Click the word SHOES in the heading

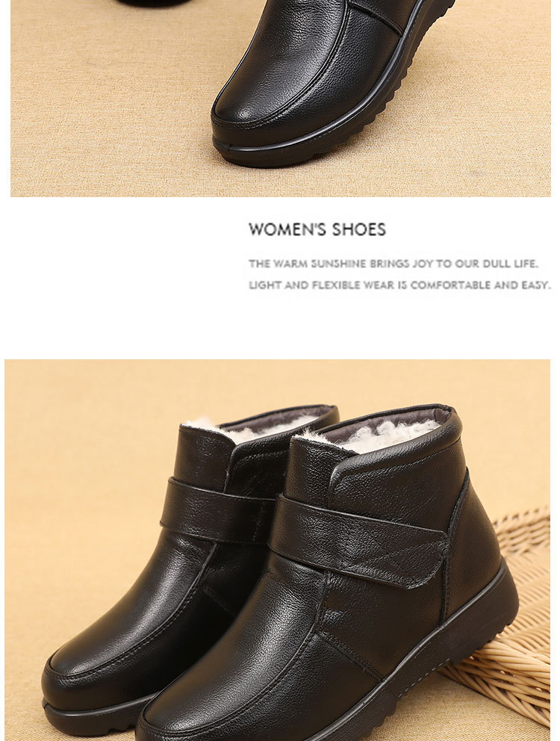click(359, 229)
